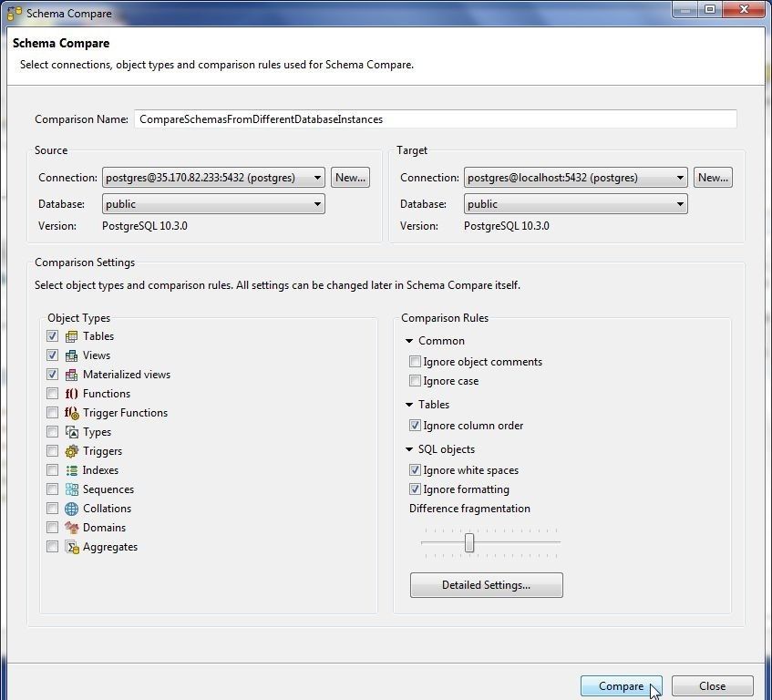
Task: Click the Aggregates sigma icon
Action: [71, 547]
